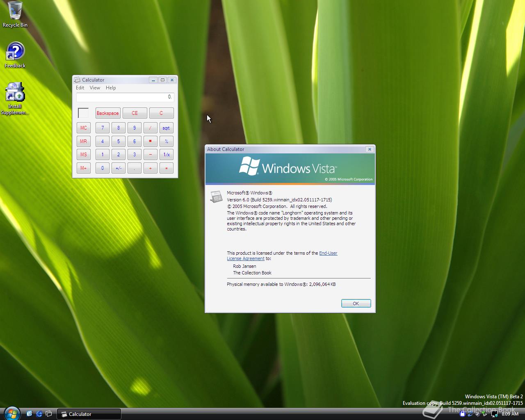Click the security lock tray icon
Viewport: 525px width, 420px height.
pyautogui.click(x=463, y=414)
